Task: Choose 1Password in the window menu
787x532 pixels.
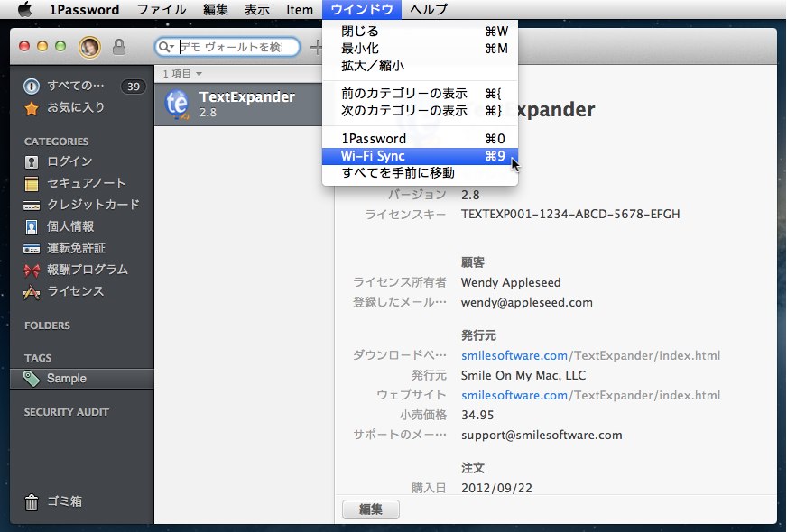Action: pyautogui.click(x=420, y=139)
